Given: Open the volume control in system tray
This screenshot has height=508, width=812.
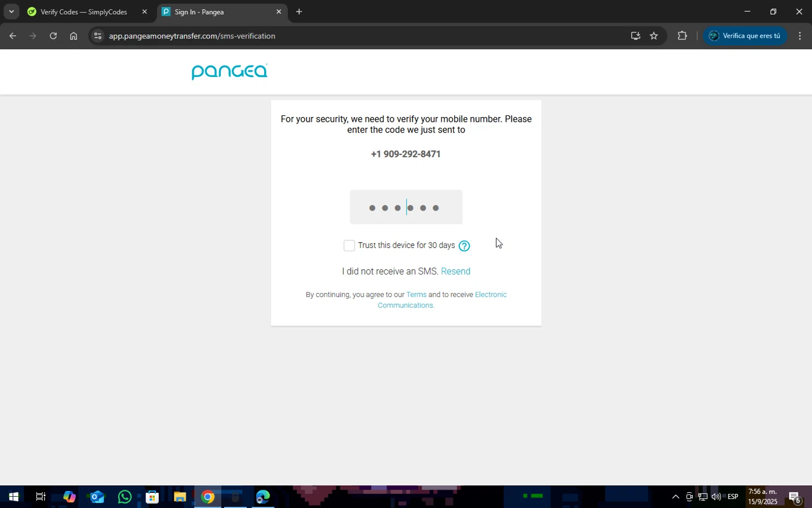Looking at the screenshot, I should [716, 497].
